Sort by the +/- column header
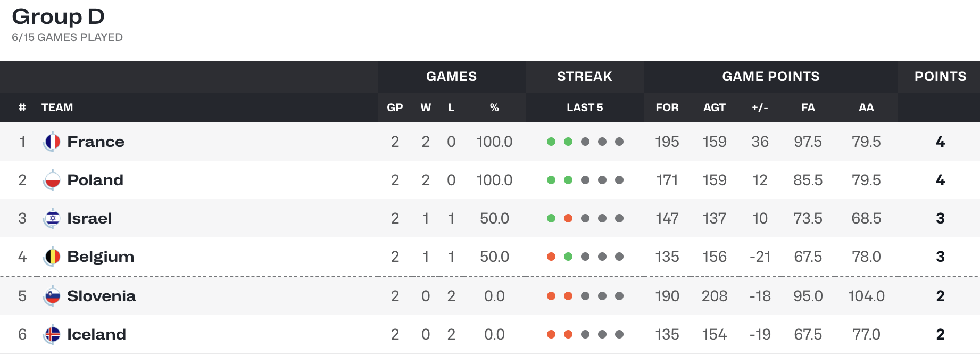This screenshot has width=980, height=363. [x=760, y=108]
